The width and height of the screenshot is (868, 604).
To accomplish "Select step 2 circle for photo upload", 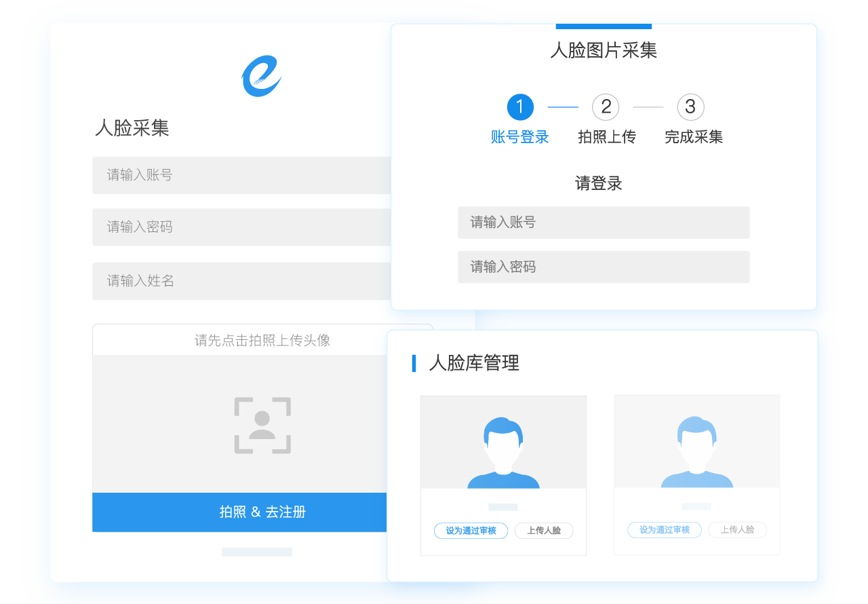I will point(606,107).
